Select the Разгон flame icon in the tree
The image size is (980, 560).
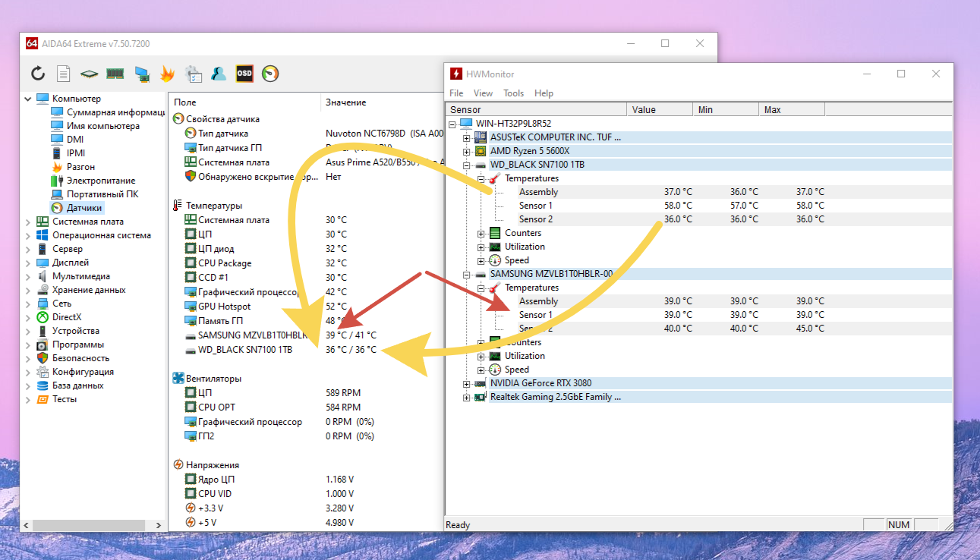(x=57, y=167)
